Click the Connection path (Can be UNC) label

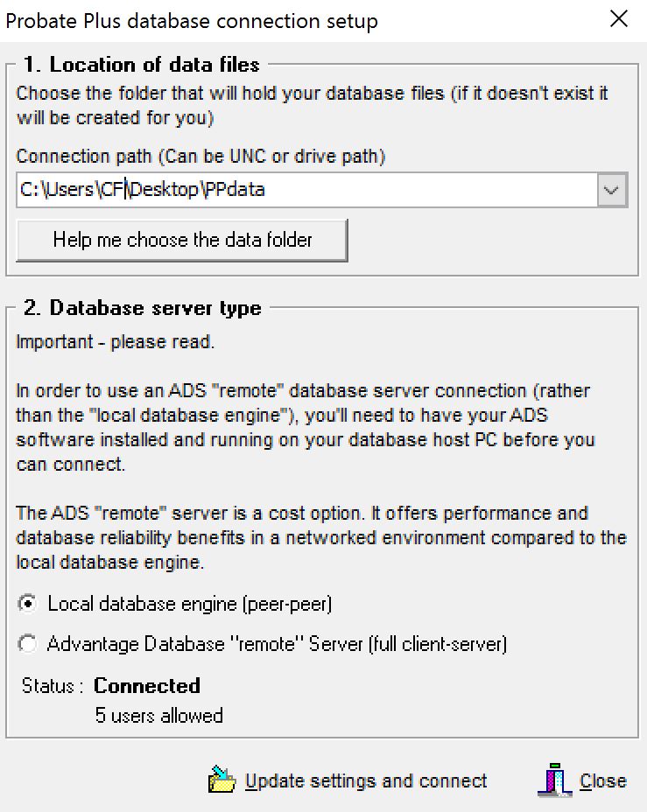click(x=200, y=157)
